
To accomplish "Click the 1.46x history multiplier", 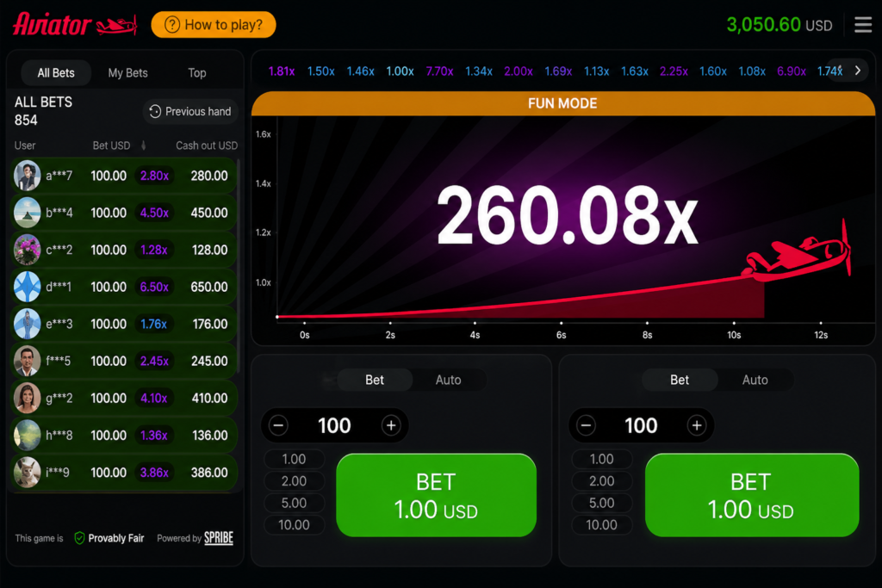I will click(x=360, y=71).
